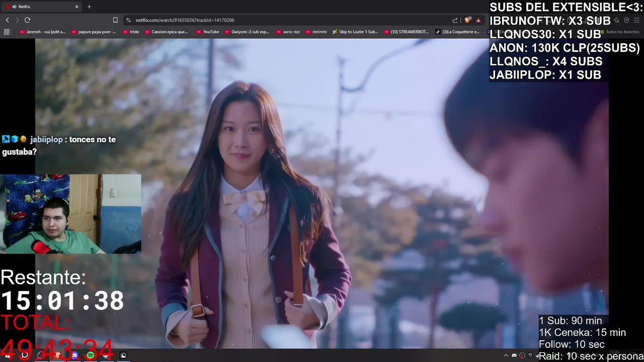Open the 'rinrinrin' bookmark
The width and height of the screenshot is (644, 362).
click(x=315, y=32)
